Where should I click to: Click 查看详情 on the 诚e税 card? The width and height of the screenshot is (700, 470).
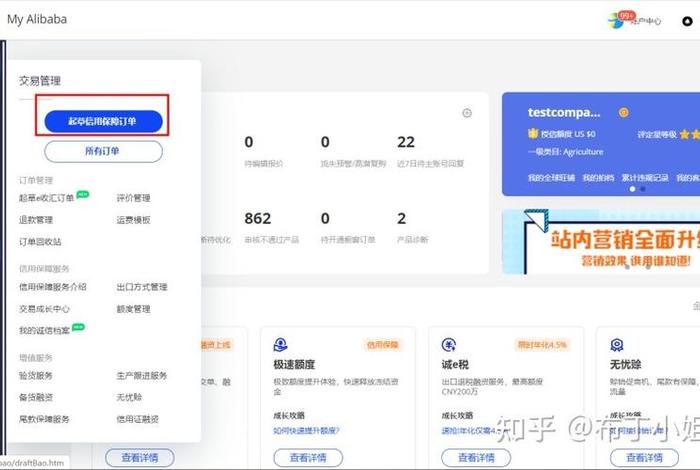click(476, 458)
